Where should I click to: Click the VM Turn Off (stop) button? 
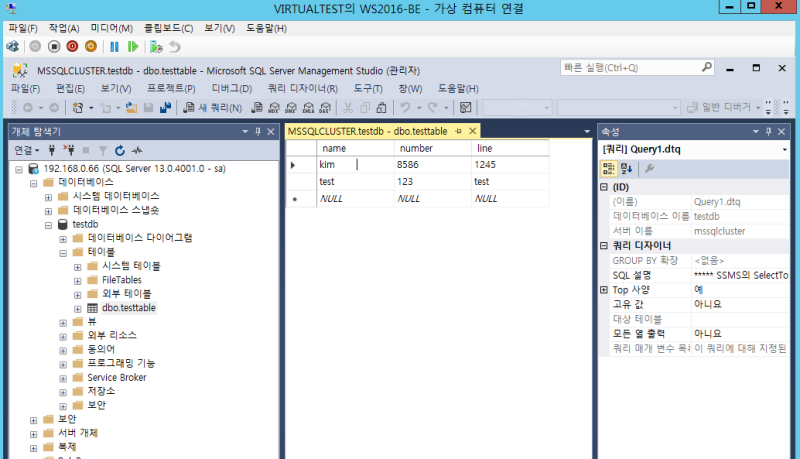tap(54, 47)
